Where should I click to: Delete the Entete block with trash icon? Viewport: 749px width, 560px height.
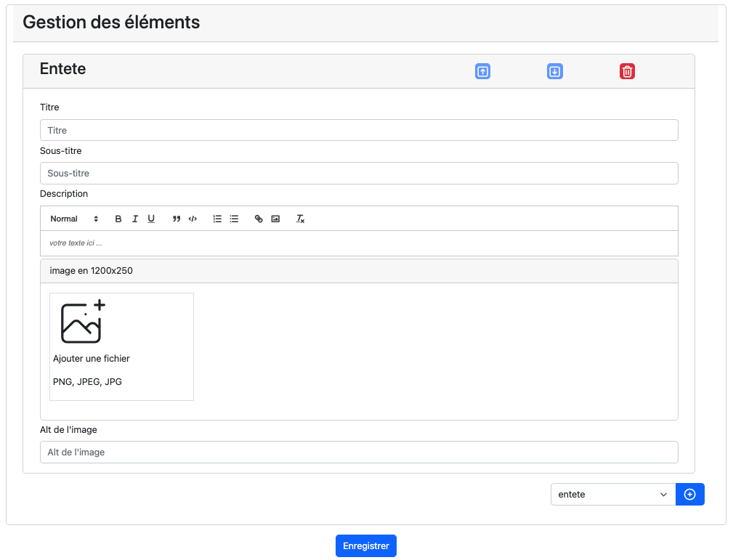(x=627, y=71)
